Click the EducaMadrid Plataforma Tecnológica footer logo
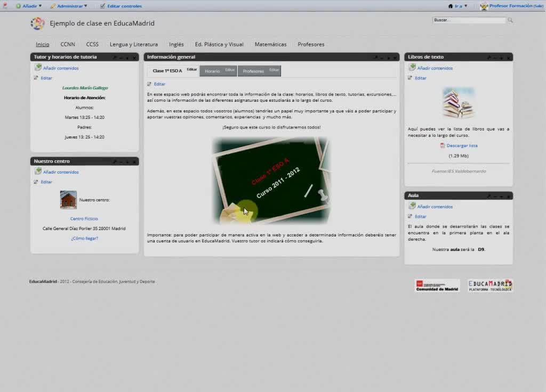546x392 pixels. (x=490, y=285)
